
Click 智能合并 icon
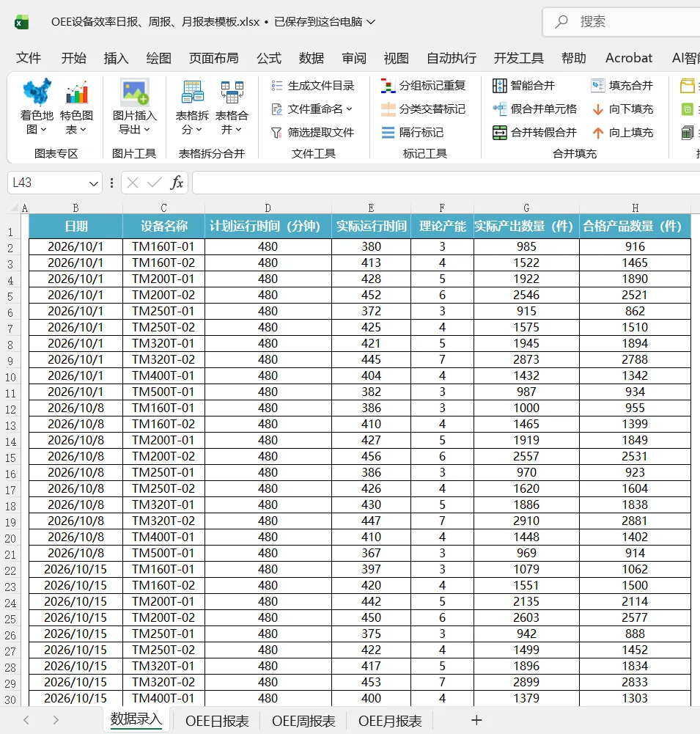(x=500, y=86)
